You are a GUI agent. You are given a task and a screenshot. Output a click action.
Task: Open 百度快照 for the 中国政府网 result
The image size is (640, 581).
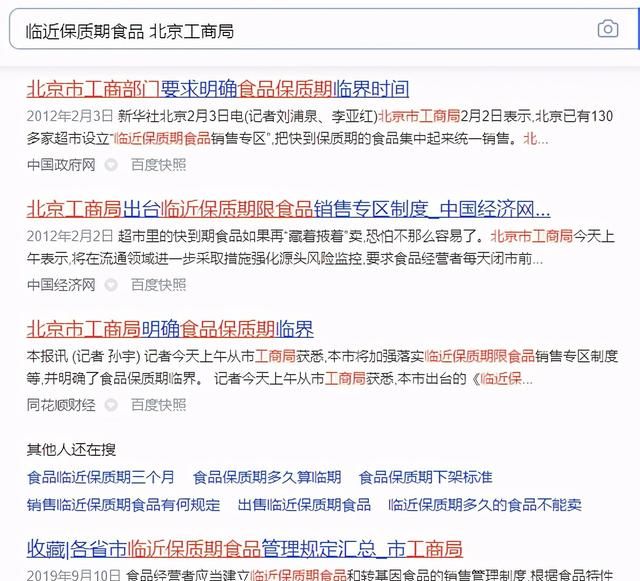(x=158, y=165)
